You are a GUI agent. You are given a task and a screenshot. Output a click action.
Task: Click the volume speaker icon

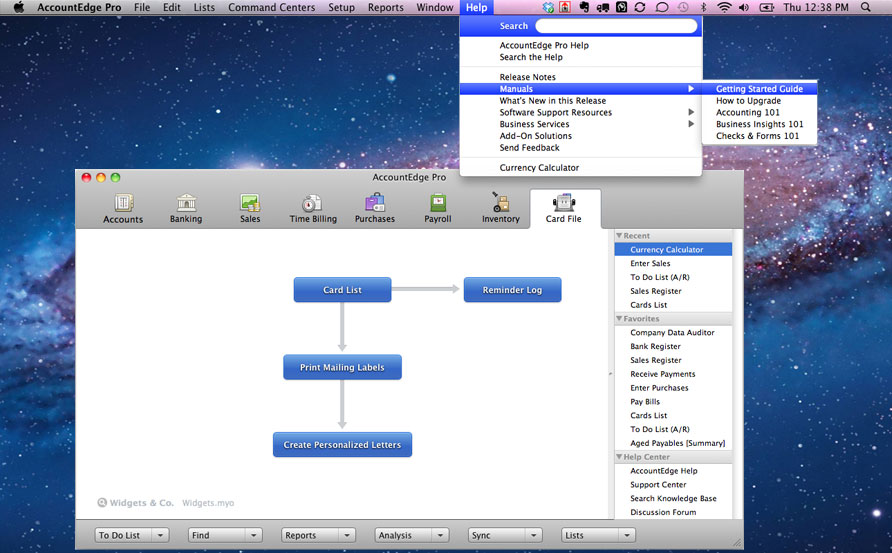coord(744,7)
